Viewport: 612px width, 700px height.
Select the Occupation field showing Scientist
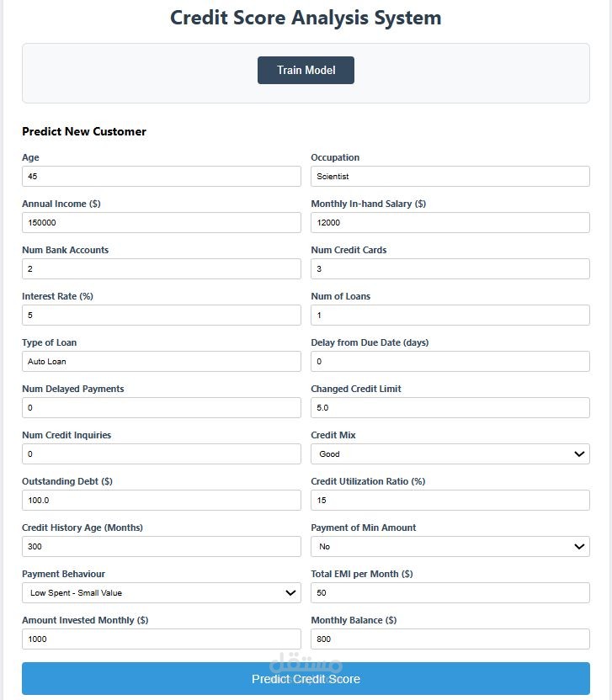click(450, 176)
